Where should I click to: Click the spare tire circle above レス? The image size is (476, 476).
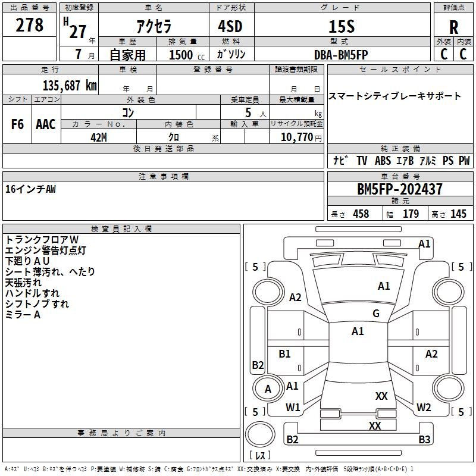click(260, 434)
